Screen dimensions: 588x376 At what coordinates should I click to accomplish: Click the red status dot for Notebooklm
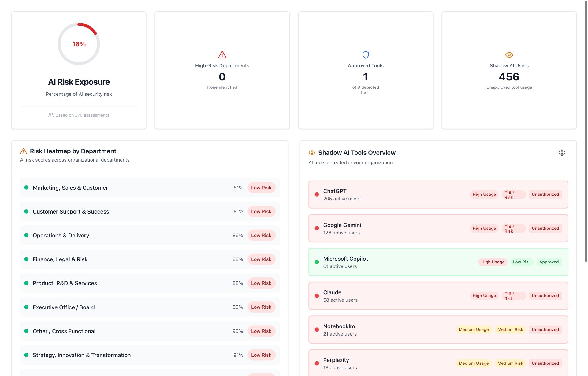click(x=317, y=329)
